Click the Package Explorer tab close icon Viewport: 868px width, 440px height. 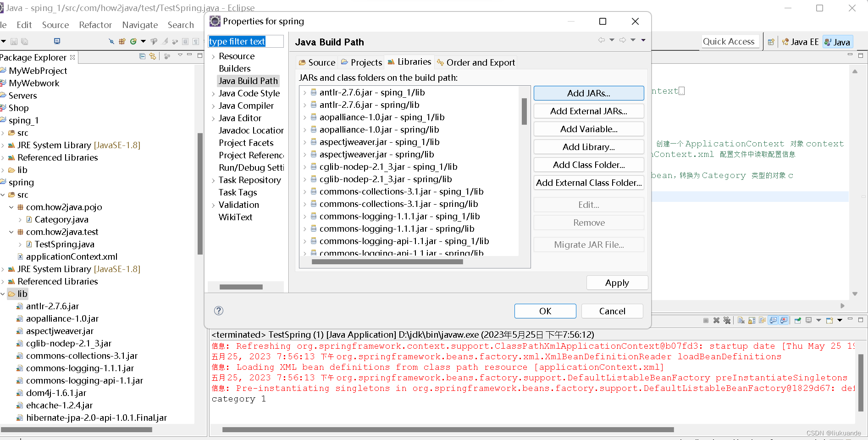(x=72, y=57)
